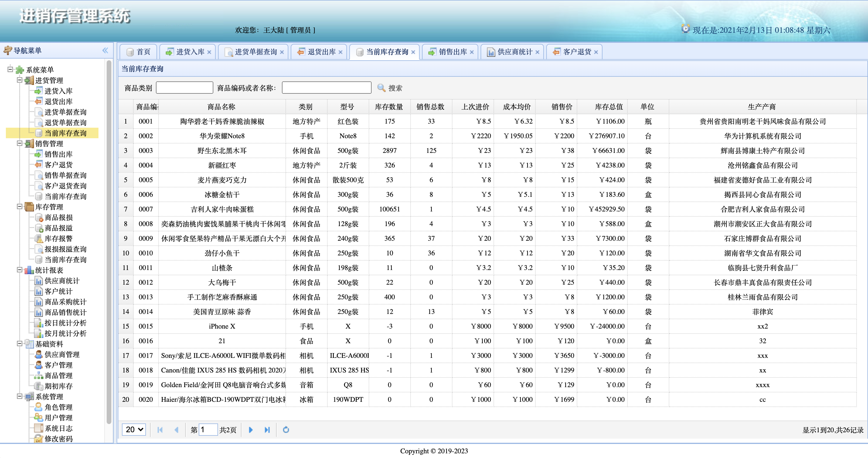
Task: Refresh the inventory table
Action: pos(286,430)
